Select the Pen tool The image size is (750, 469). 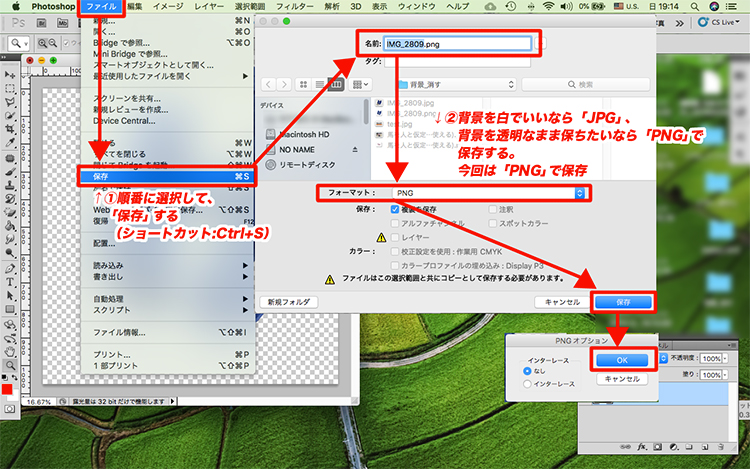click(x=10, y=269)
